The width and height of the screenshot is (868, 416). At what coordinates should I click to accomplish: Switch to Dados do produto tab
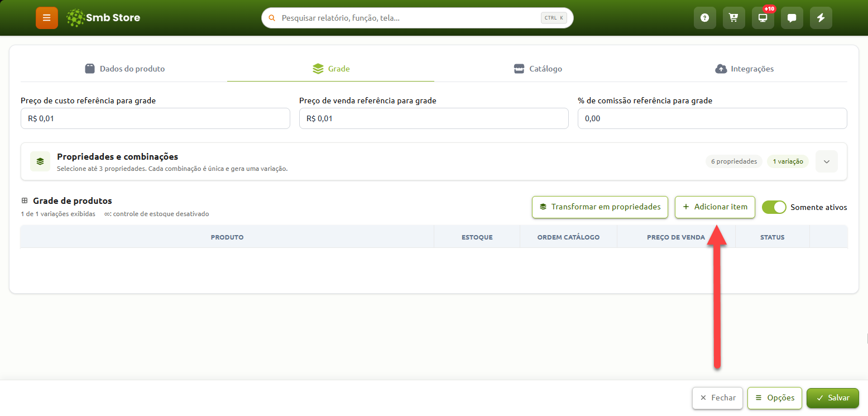click(124, 69)
